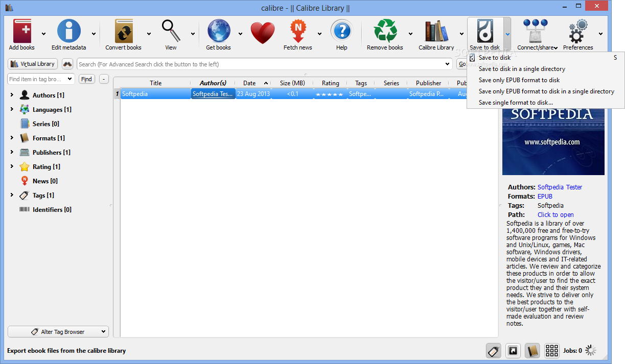Toggle the tag browser icon in status bar
Screen dimensions: 625x364
(x=493, y=351)
